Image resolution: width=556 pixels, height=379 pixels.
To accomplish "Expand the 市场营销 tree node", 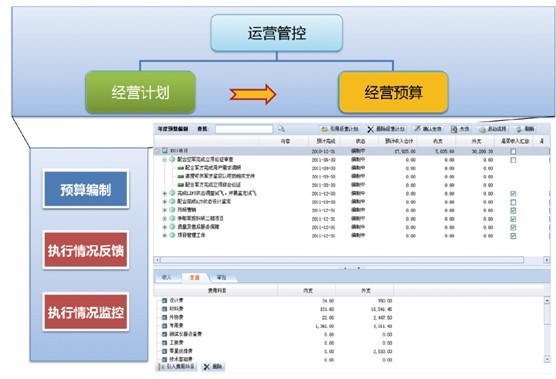I will 165,210.
